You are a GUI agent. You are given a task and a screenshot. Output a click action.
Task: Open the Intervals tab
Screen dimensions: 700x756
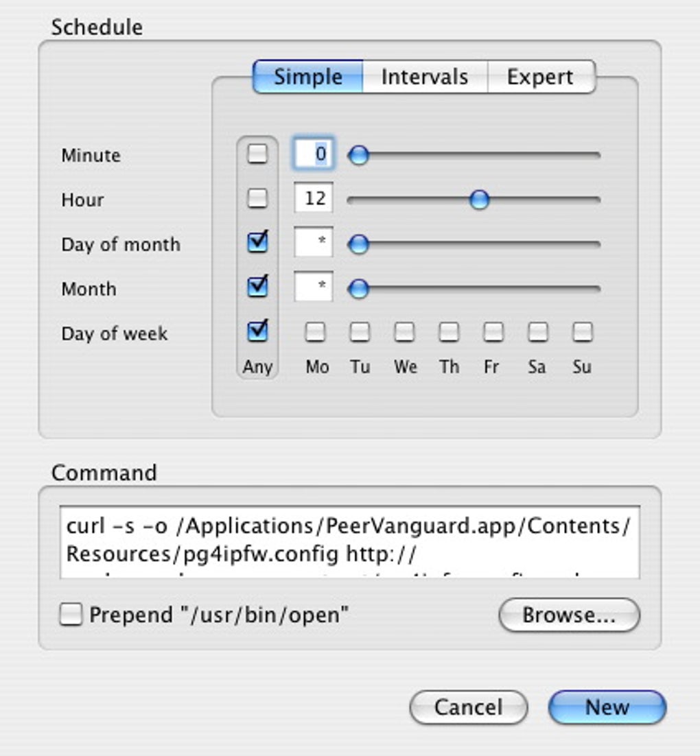pyautogui.click(x=424, y=77)
